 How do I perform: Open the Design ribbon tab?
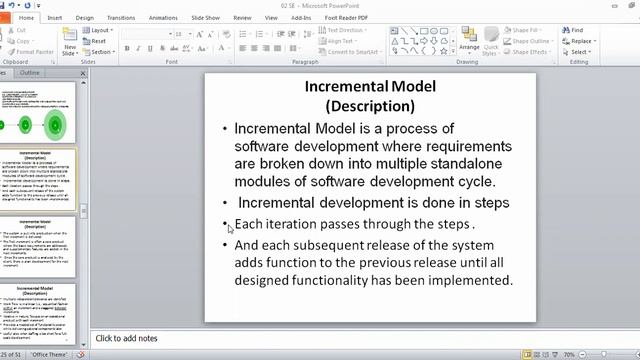84,18
